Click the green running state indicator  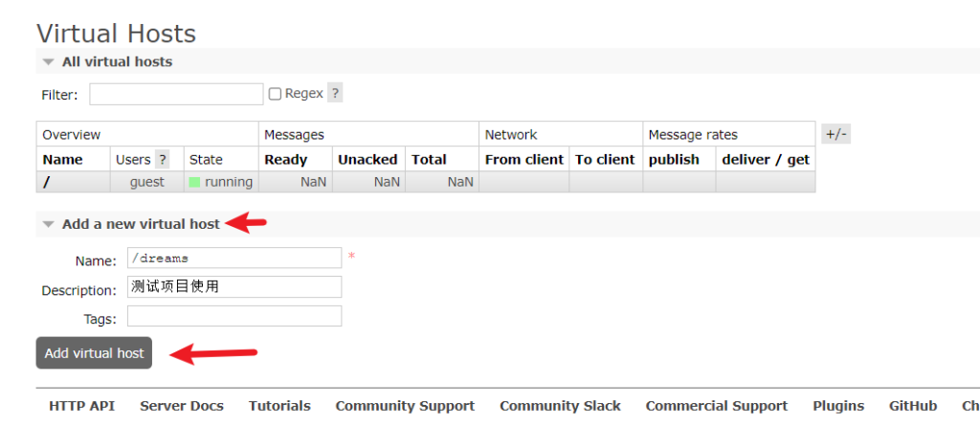tap(194, 182)
